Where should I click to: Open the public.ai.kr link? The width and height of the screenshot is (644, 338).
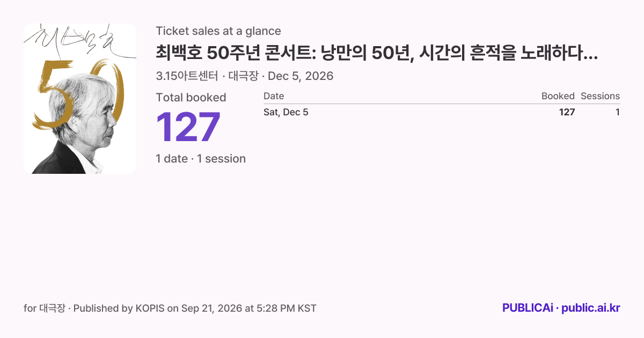[591, 308]
